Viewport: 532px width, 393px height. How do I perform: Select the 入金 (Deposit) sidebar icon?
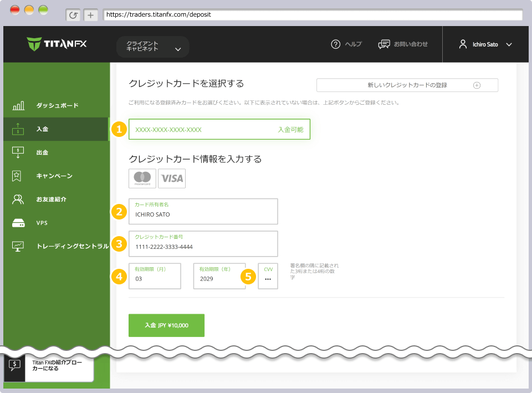coord(17,129)
